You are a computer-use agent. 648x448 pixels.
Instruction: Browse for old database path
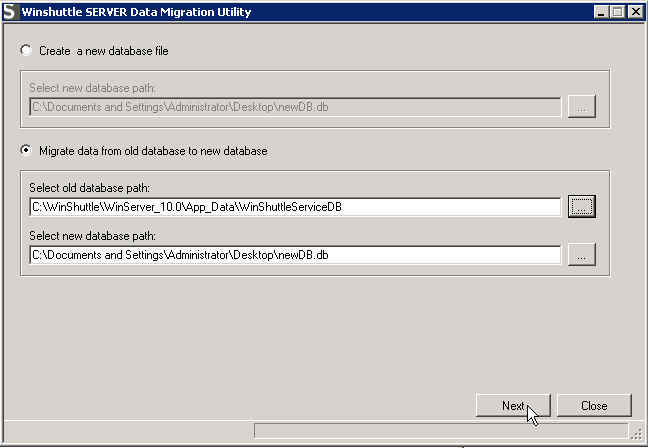pos(581,206)
